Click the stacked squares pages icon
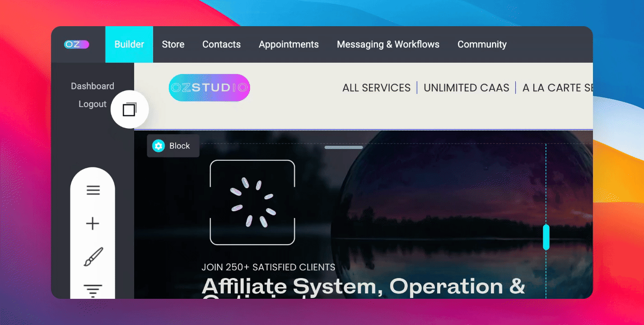The height and width of the screenshot is (325, 644). (x=130, y=109)
